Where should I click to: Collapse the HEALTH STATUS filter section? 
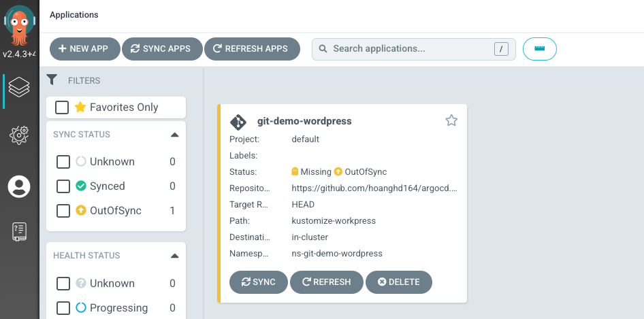(174, 256)
